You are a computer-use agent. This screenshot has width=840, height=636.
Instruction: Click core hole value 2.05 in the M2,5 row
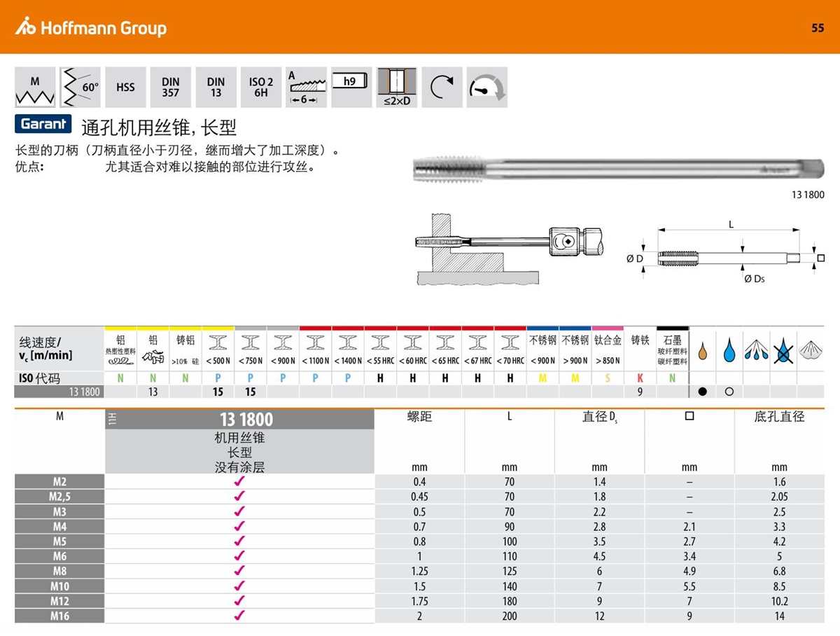pos(779,497)
